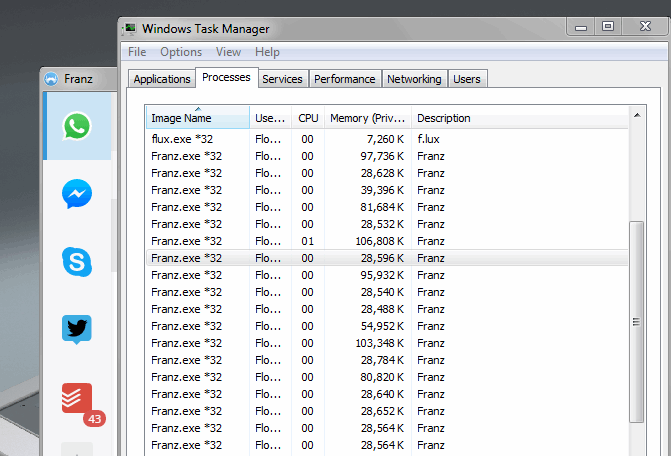Open Twitter service in Franz sidebar

point(77,329)
